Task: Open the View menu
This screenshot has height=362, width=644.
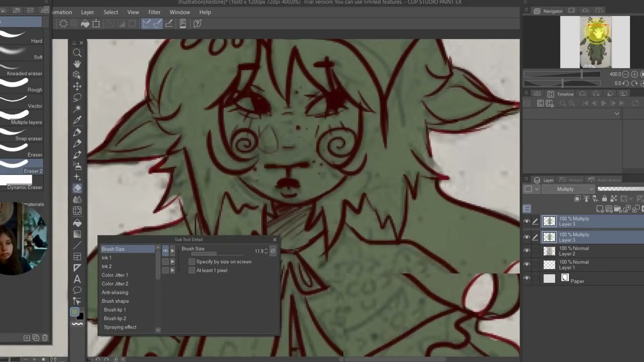Action: click(133, 12)
